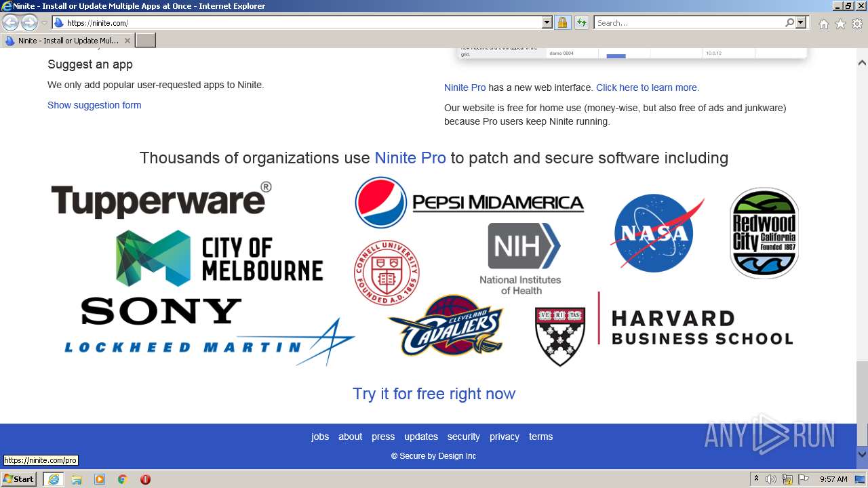
Task: Open a new blank tab
Action: point(146,41)
